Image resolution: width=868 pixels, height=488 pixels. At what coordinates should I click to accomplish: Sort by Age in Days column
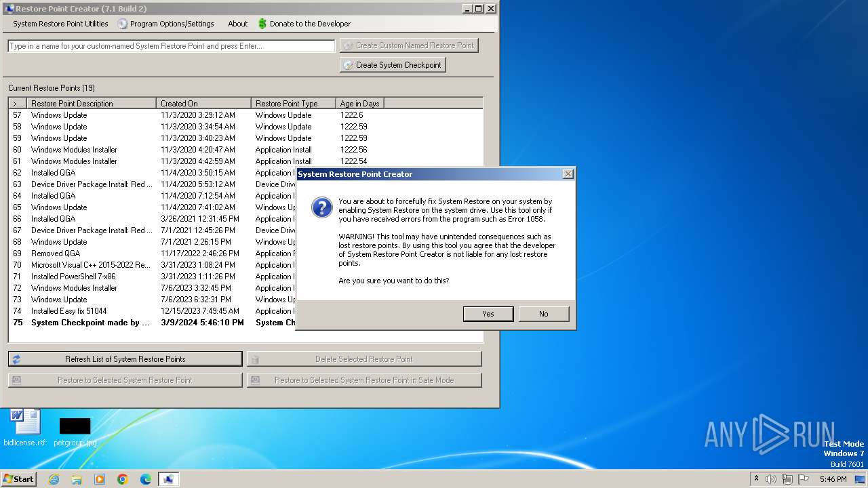point(359,104)
